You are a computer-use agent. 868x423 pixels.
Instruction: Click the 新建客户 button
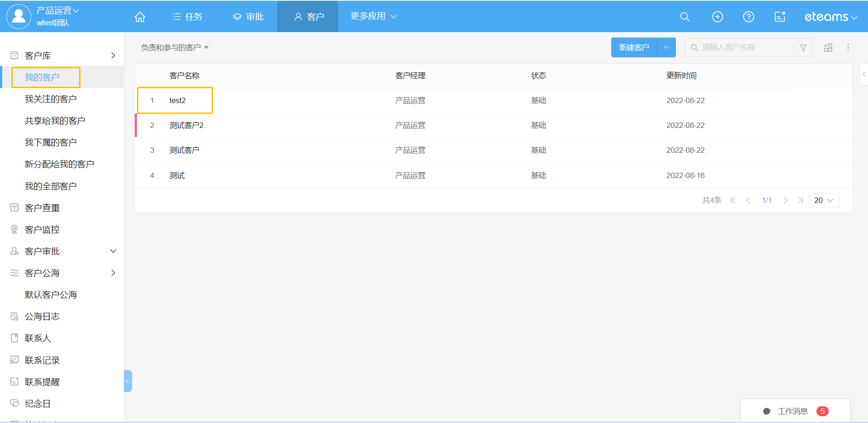[634, 47]
